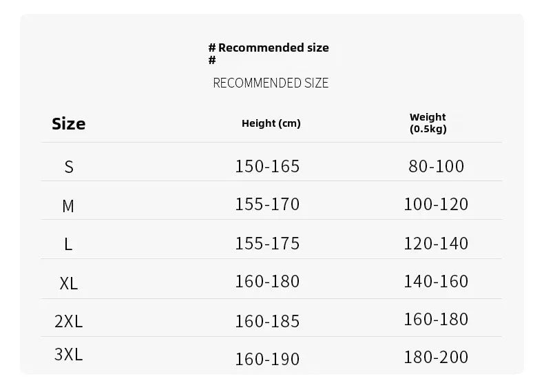Click height value 160-180

(x=267, y=281)
